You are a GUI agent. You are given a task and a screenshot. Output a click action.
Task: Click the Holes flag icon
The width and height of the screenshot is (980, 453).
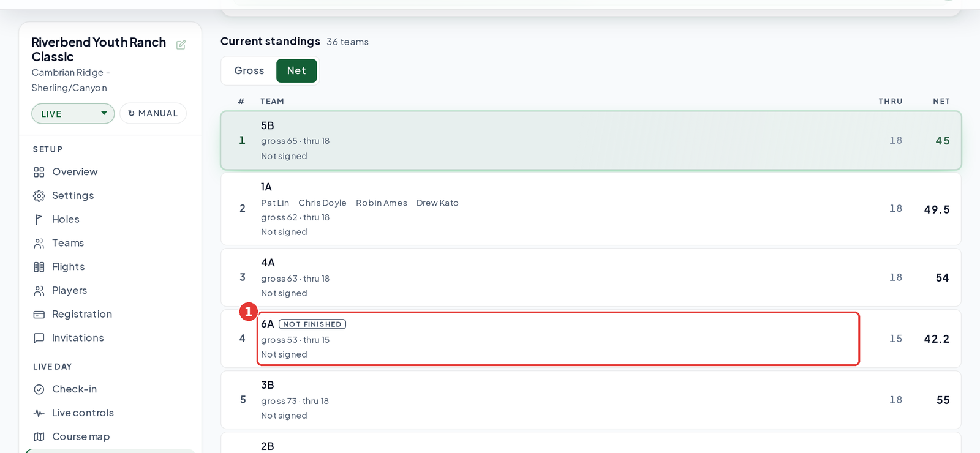pos(39,219)
